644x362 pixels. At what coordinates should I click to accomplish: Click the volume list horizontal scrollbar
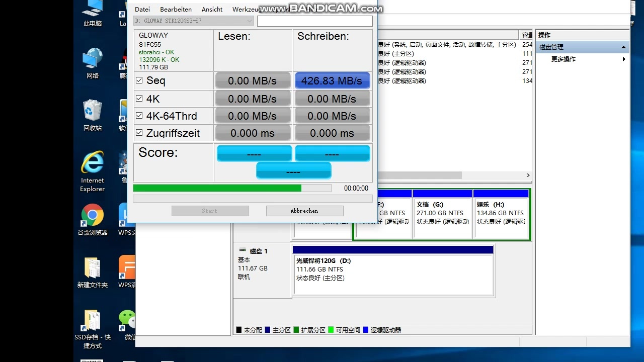pos(420,175)
